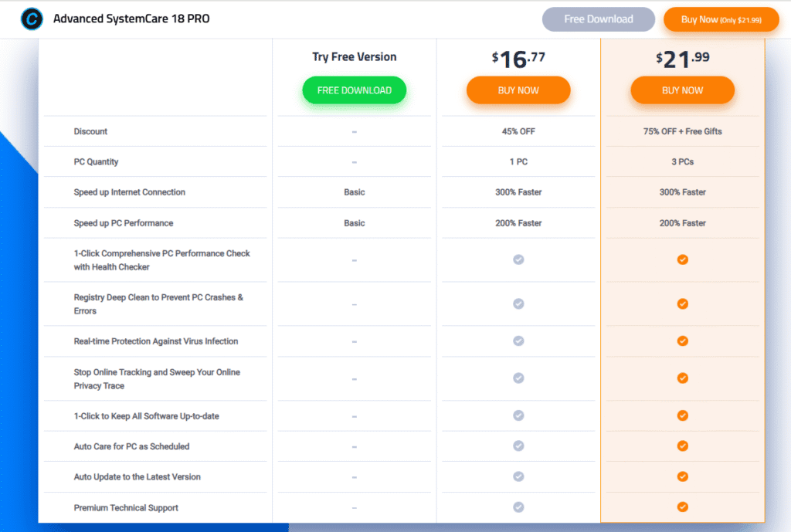
Task: Click the gray checkmark for 1-Click Comprehensive PC Performance Check
Action: [x=518, y=259]
